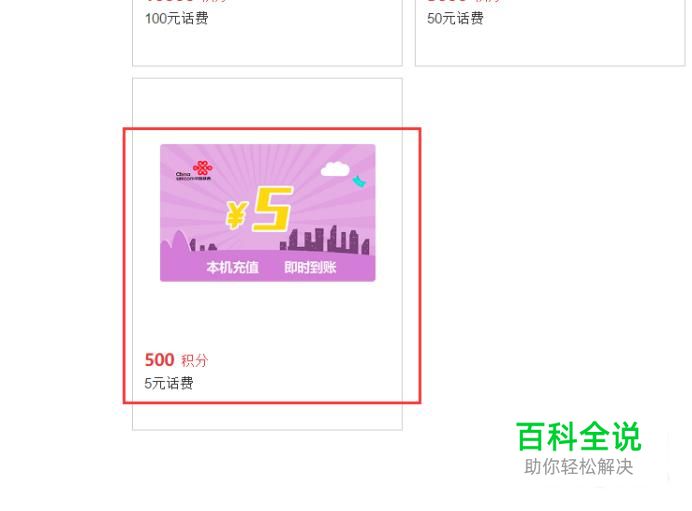Click the 积分 label next to 500

[x=194, y=361]
